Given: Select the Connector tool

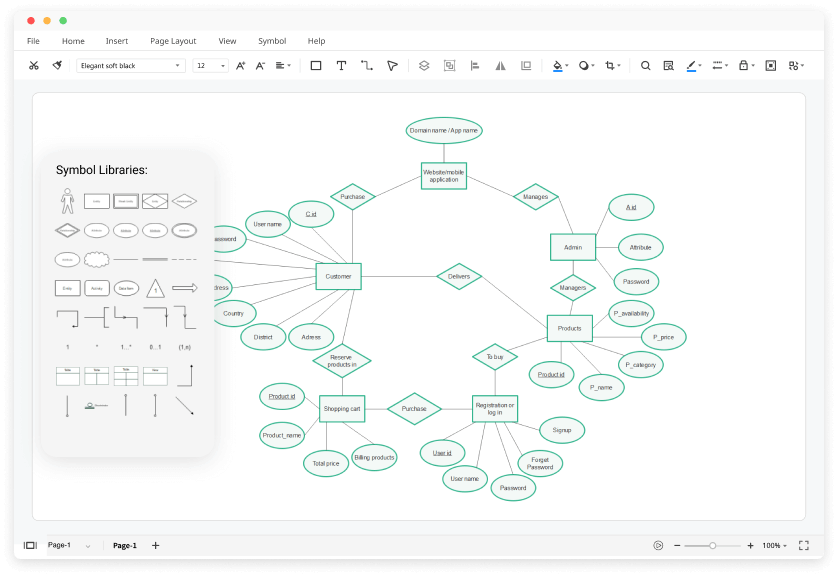Looking at the screenshot, I should point(368,64).
